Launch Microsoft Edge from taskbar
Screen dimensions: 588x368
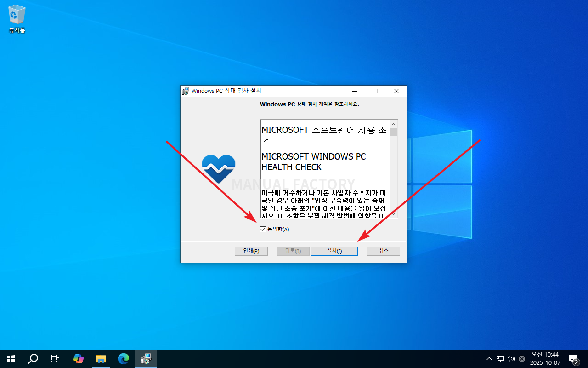[x=124, y=359]
